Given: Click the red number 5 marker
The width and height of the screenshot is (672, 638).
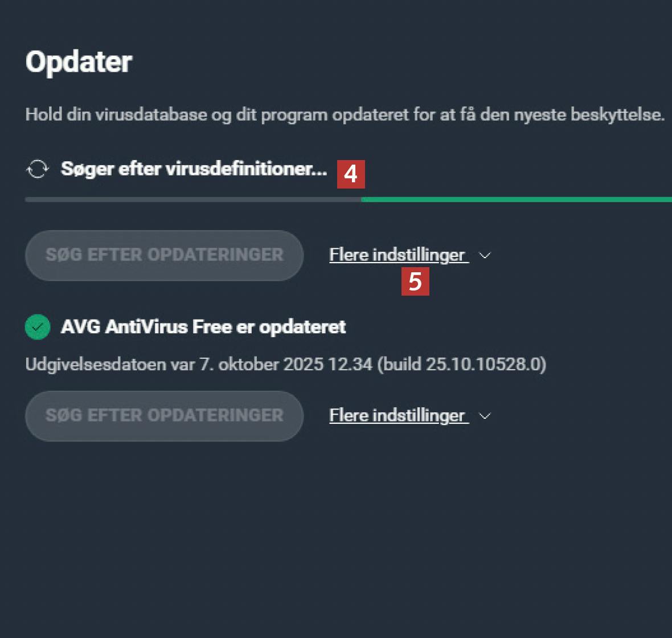Looking at the screenshot, I should [415, 281].
